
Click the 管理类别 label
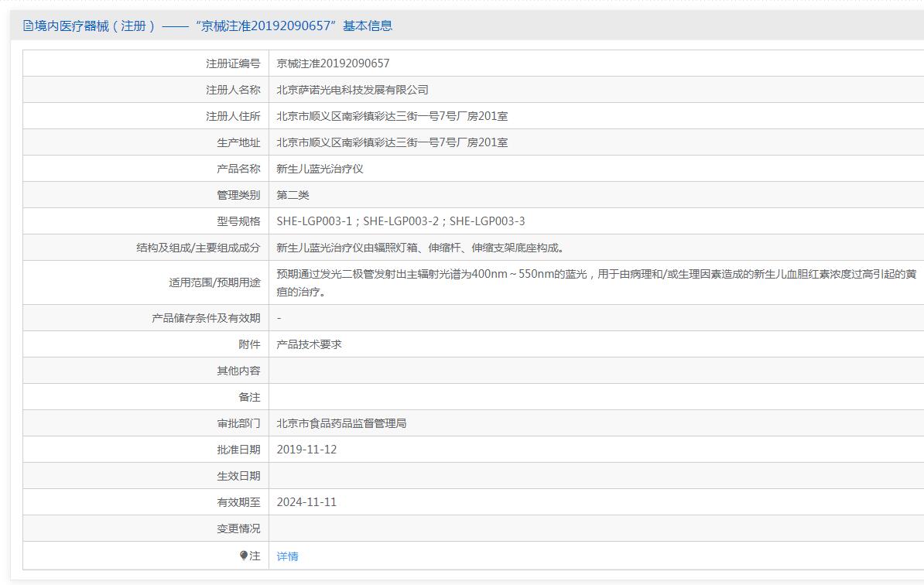pyautogui.click(x=238, y=195)
